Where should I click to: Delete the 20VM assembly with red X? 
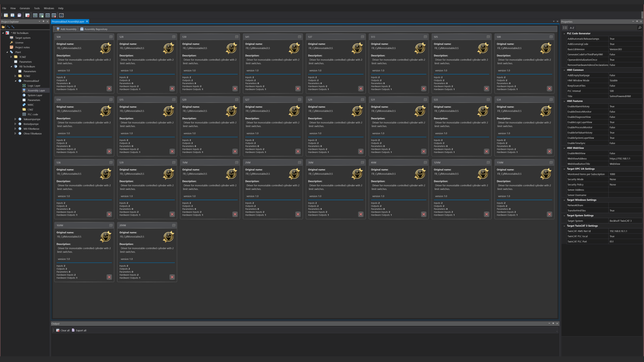click(172, 277)
